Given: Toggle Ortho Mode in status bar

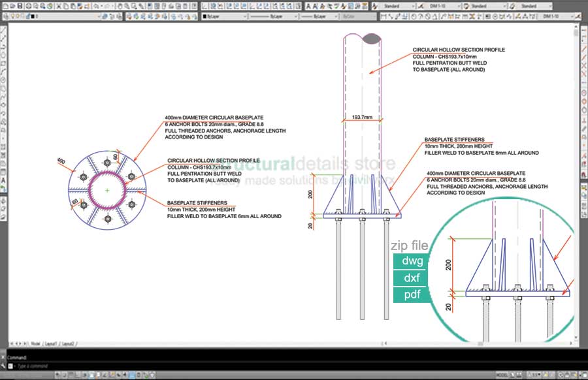Looking at the screenshot, I should [x=78, y=374].
